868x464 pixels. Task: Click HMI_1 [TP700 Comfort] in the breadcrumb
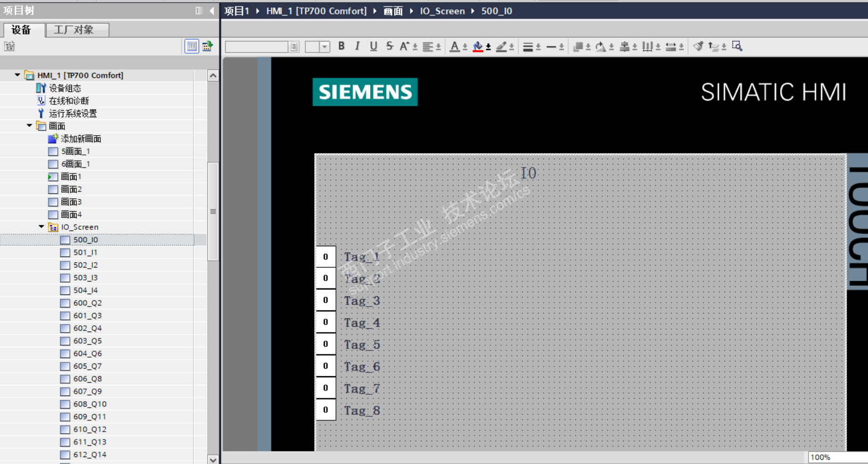click(x=316, y=11)
